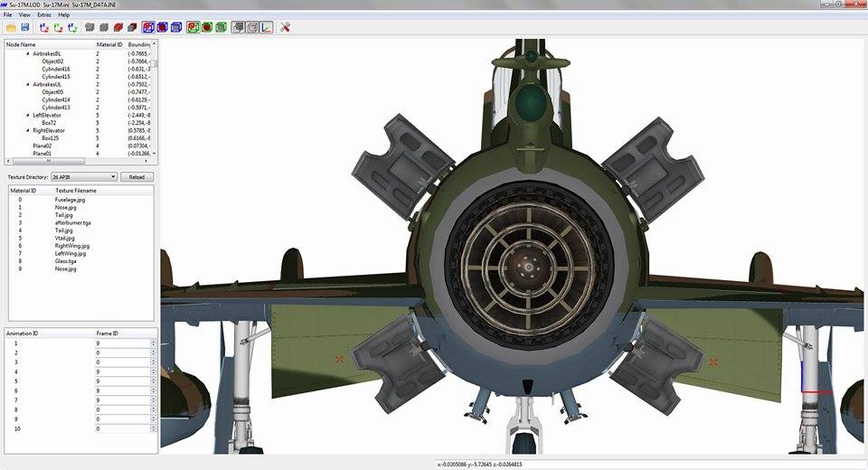Click the Node Name column header
The width and height of the screenshot is (868, 470).
coord(21,44)
